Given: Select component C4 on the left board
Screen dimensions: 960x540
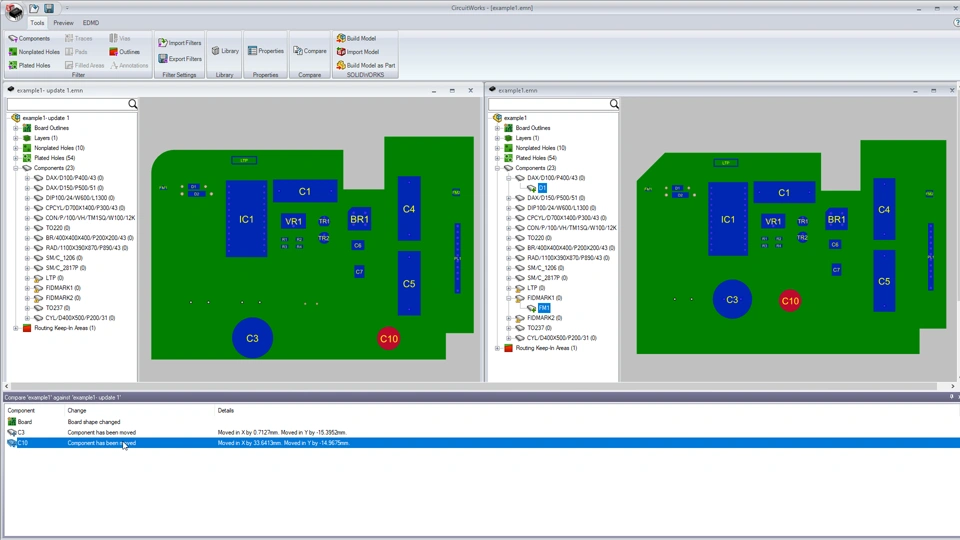Looking at the screenshot, I should (x=409, y=209).
